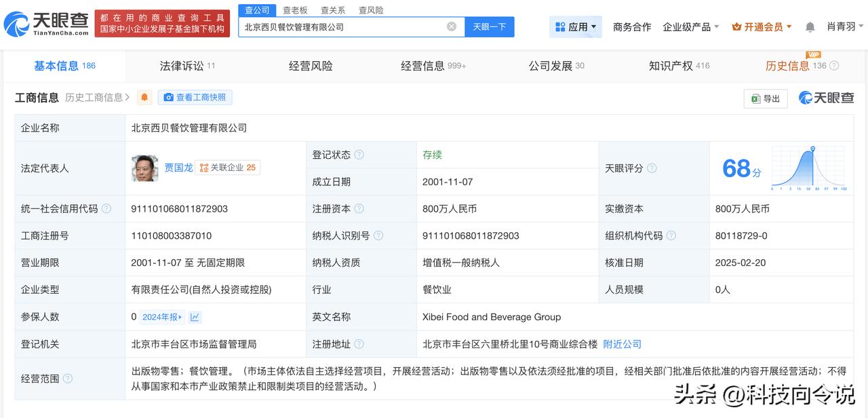868x418 pixels.
Task: Select the 查公司 search tab
Action: 257,10
